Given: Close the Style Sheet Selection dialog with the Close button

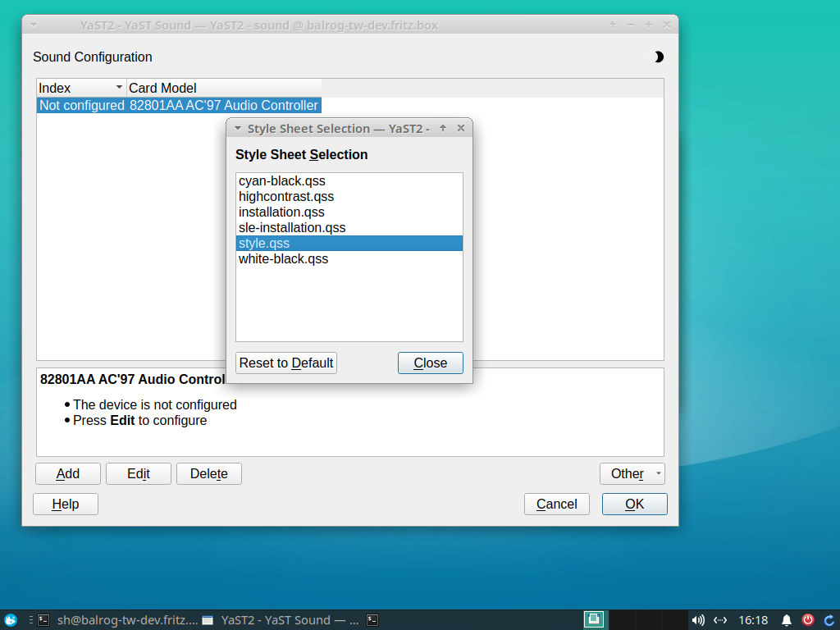Looking at the screenshot, I should pyautogui.click(x=430, y=363).
